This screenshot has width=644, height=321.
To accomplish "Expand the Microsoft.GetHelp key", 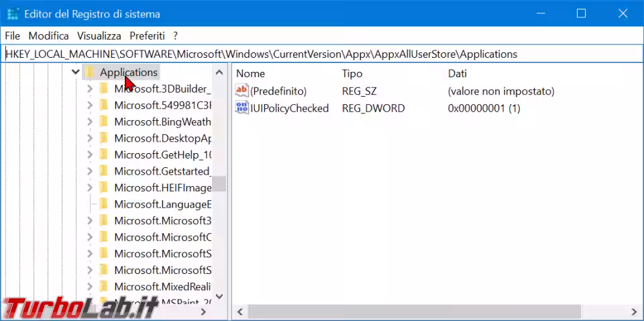I will [90, 154].
